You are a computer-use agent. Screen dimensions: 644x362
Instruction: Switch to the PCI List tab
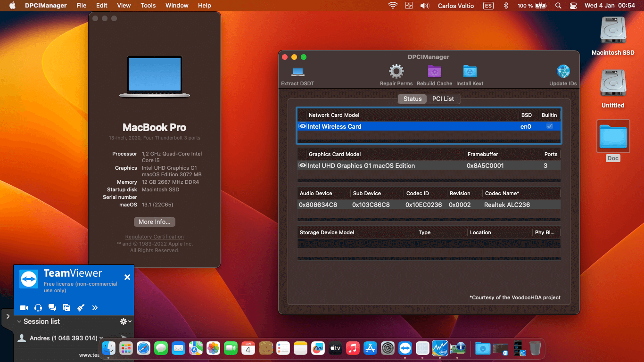tap(443, 99)
